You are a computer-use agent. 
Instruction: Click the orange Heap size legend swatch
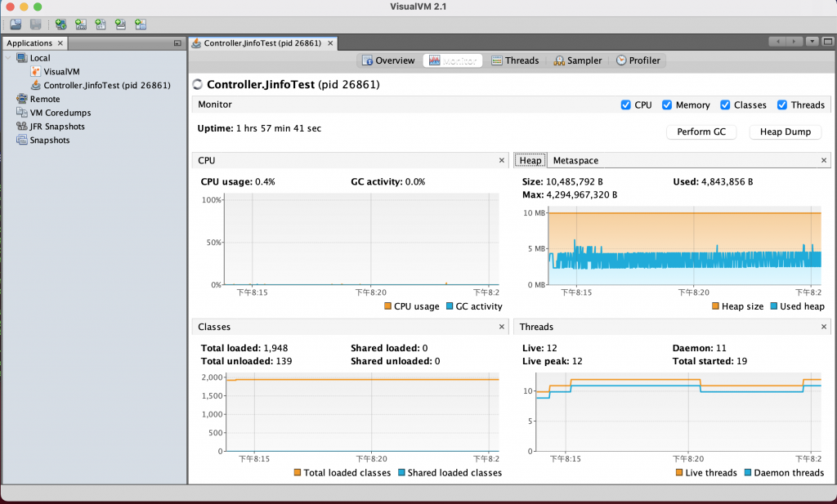click(x=715, y=306)
